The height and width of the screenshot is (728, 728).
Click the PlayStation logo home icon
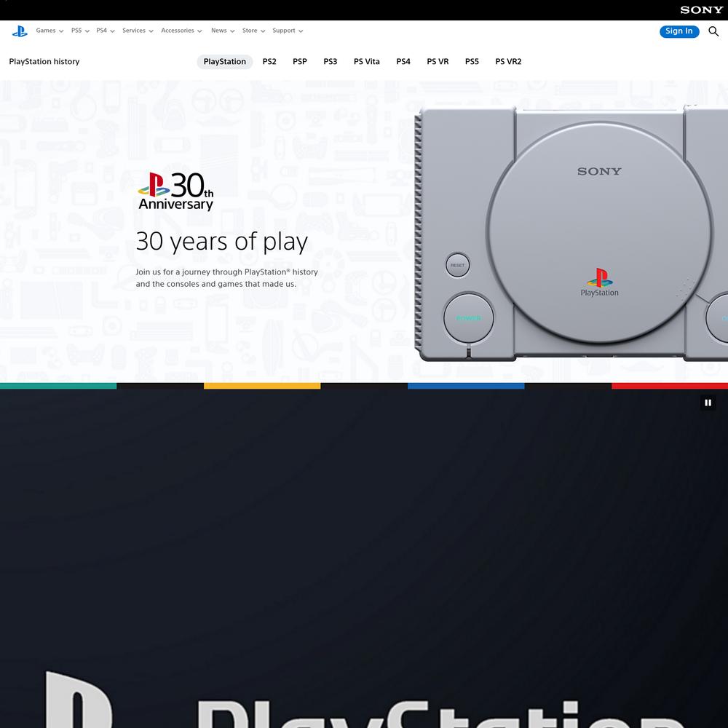20,31
